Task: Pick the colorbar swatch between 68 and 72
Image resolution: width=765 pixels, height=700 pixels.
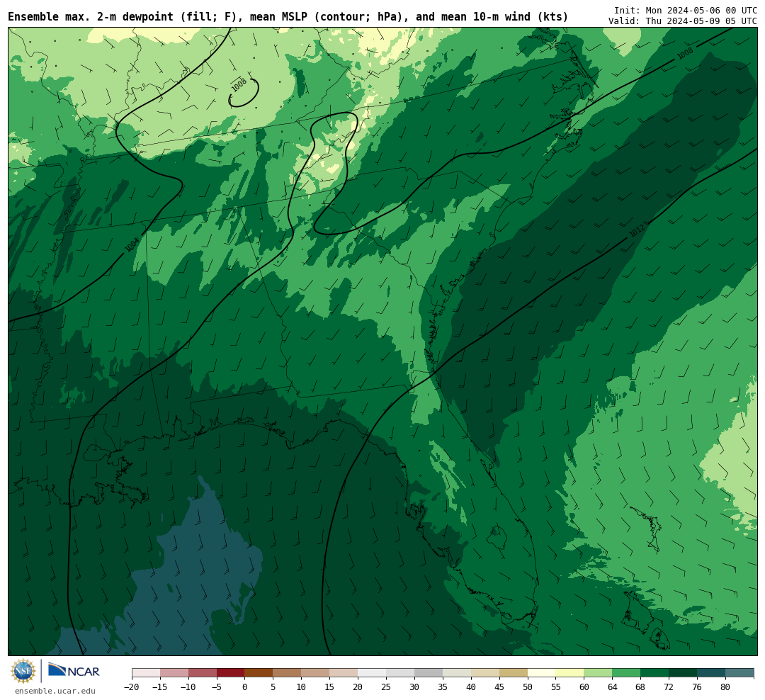Action: coord(654,673)
